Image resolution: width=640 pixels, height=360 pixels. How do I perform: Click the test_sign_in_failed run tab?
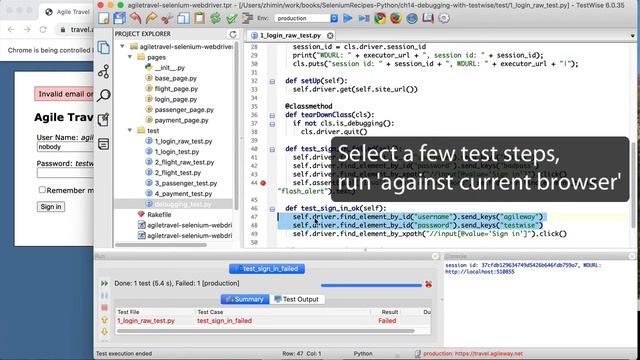(x=267, y=269)
